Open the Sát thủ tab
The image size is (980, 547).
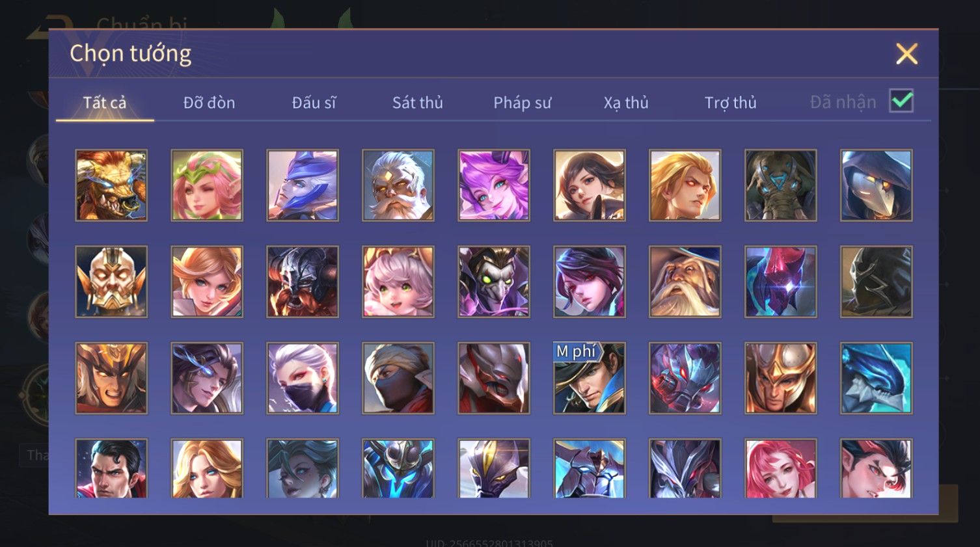coord(418,103)
